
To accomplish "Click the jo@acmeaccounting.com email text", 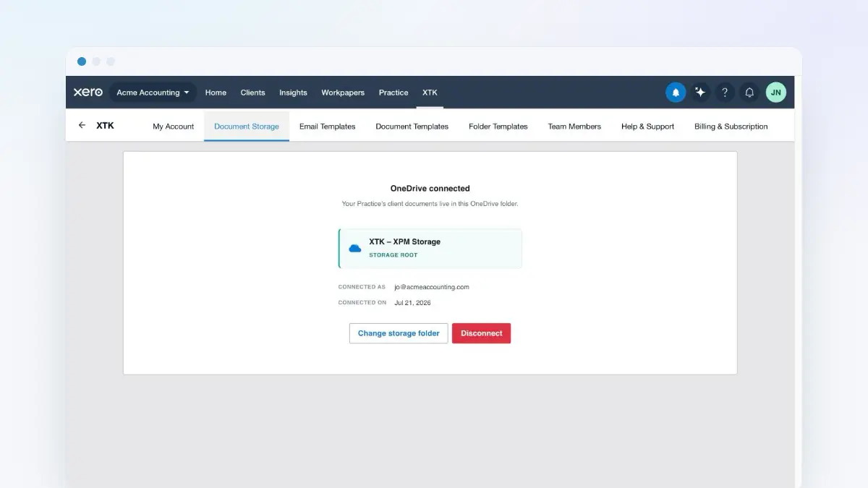I will point(432,287).
